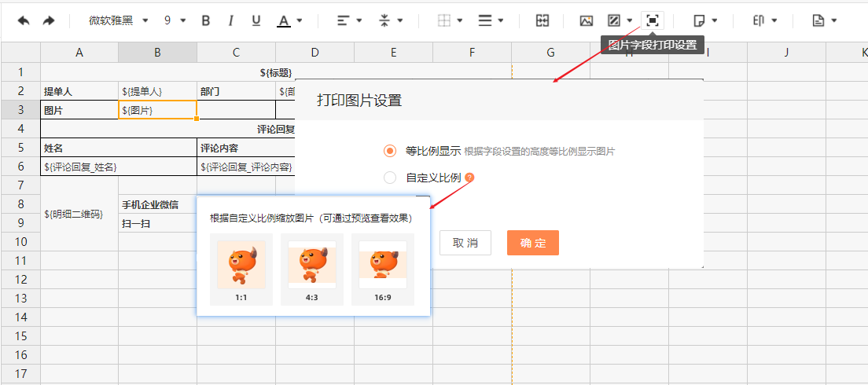Screen dimensions: 868x385
Task: Open the horizontal alignment dropdown
Action: click(349, 20)
